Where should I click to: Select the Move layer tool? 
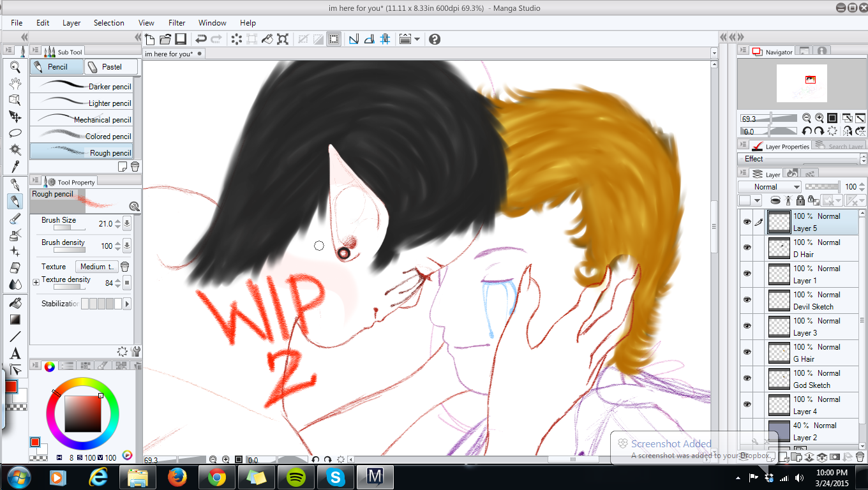pyautogui.click(x=15, y=116)
